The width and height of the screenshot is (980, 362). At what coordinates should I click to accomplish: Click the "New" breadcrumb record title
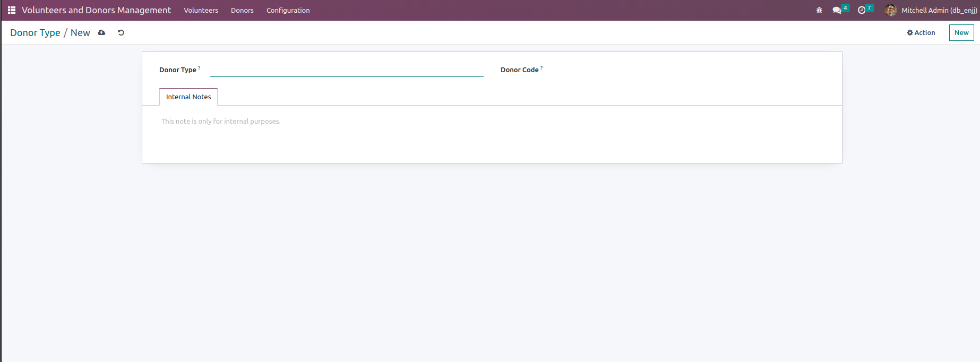tap(80, 32)
